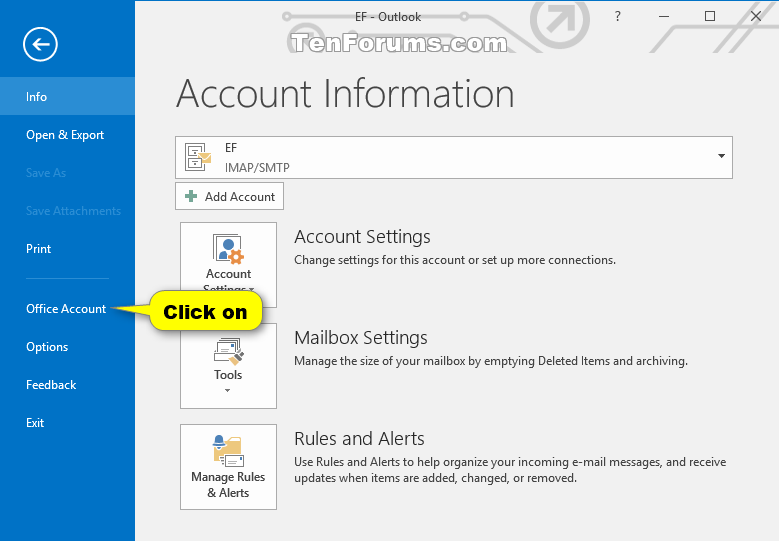Image resolution: width=779 pixels, height=541 pixels.
Task: Open the Help question mark
Action: (618, 16)
